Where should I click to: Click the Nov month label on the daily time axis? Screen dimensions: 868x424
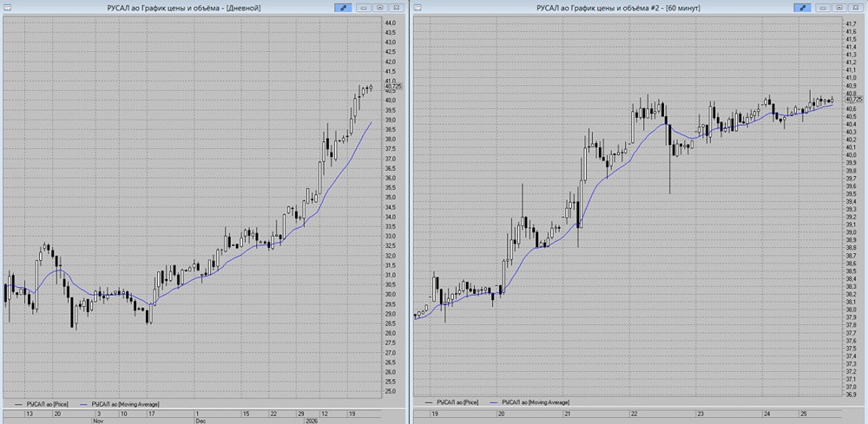[97, 421]
